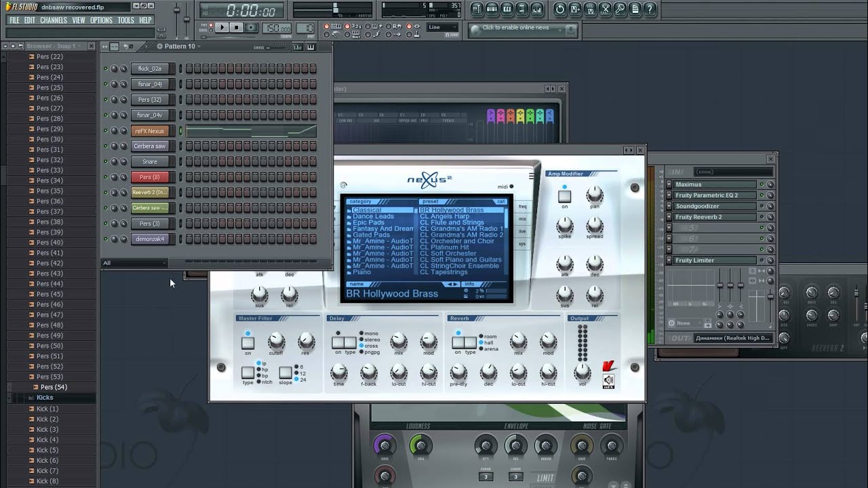Click the demonzak4 channel button

click(150, 239)
